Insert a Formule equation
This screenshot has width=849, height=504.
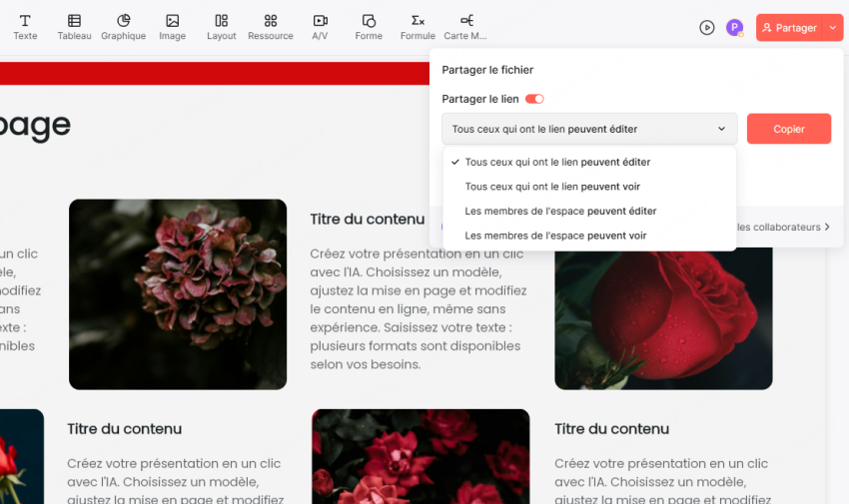(418, 21)
